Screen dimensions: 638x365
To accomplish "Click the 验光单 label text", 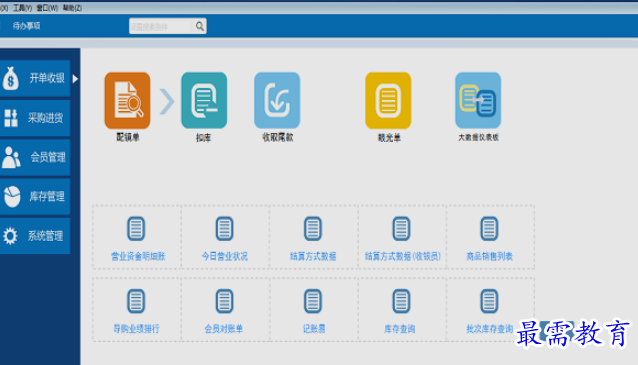I will (389, 138).
